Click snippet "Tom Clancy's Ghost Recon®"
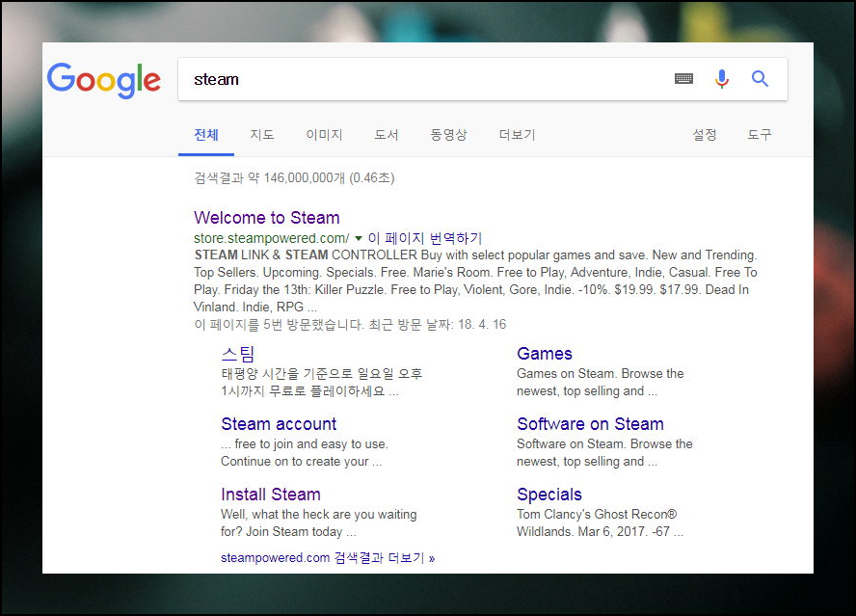The height and width of the screenshot is (616, 856). tap(597, 515)
